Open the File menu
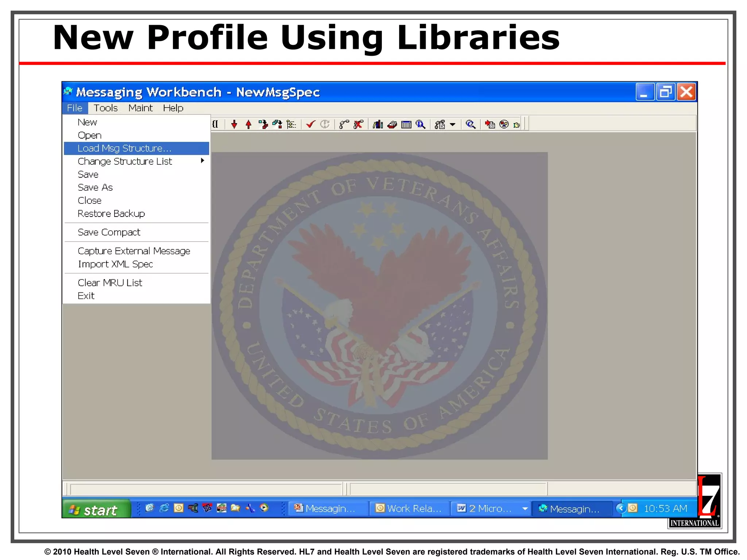 pyautogui.click(x=75, y=108)
